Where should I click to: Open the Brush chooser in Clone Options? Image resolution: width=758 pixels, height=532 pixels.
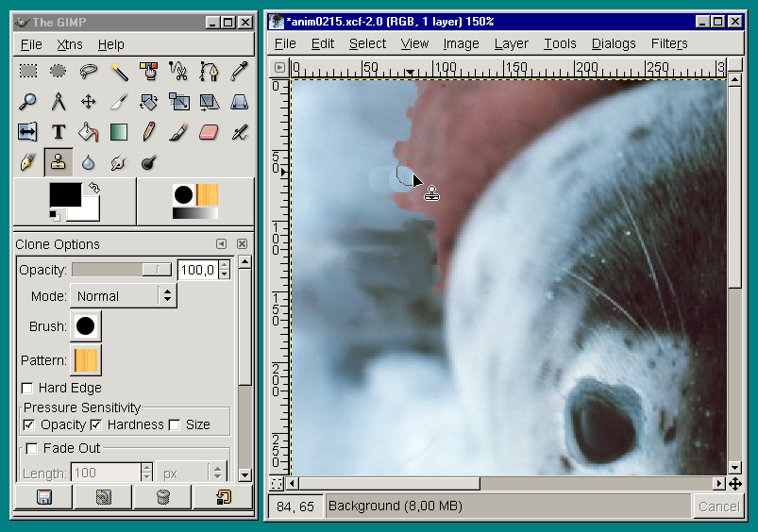tap(86, 326)
